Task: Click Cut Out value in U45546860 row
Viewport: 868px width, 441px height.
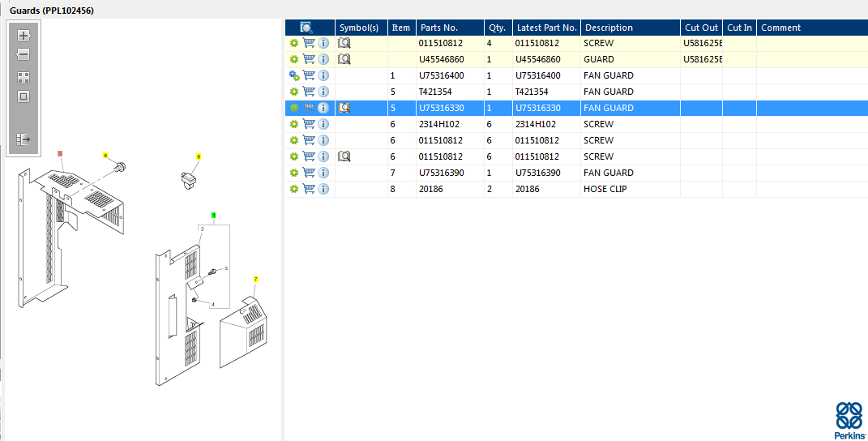Action: 701,59
